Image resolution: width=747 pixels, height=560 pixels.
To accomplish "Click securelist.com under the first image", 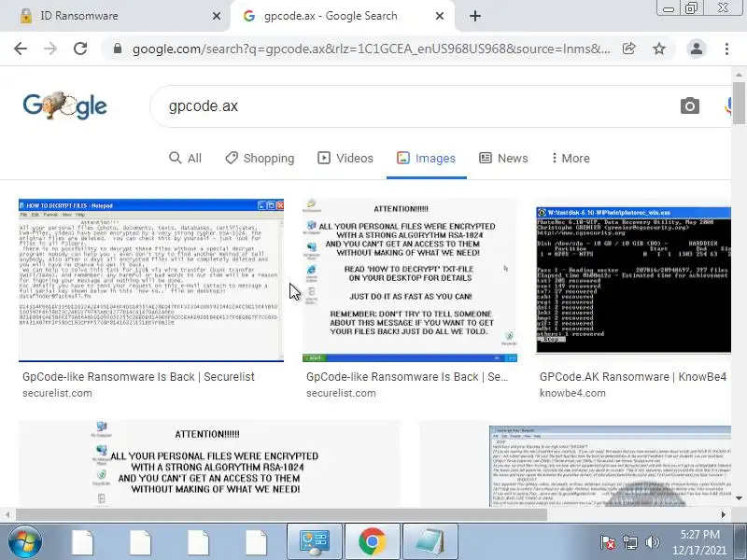I will 57,393.
